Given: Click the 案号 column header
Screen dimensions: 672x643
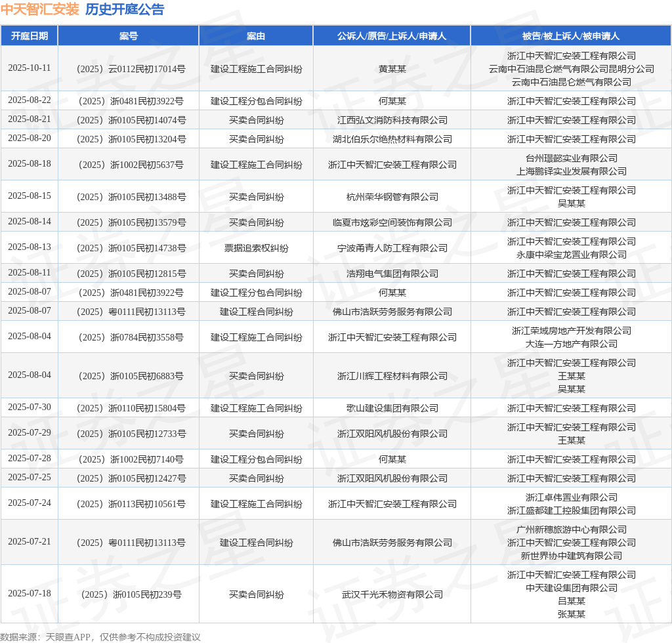Looking at the screenshot, I should click(x=128, y=36).
